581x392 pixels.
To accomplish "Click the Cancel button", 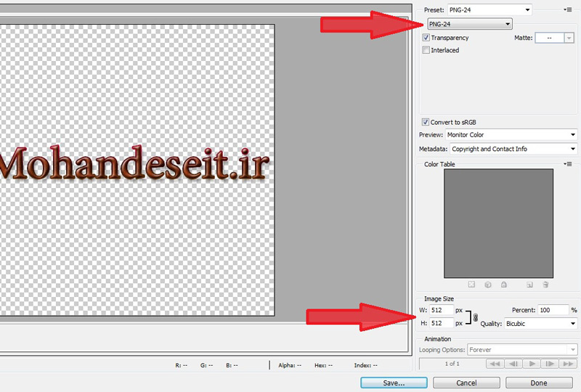I will (466, 383).
